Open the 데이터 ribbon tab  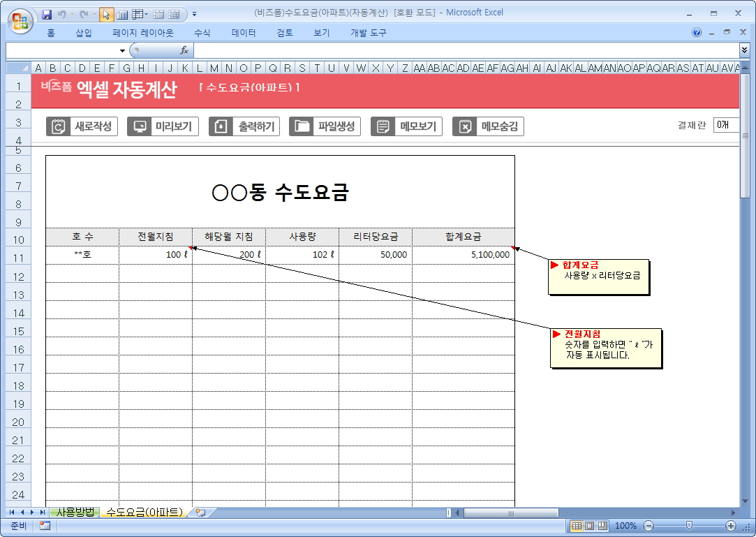click(x=244, y=33)
